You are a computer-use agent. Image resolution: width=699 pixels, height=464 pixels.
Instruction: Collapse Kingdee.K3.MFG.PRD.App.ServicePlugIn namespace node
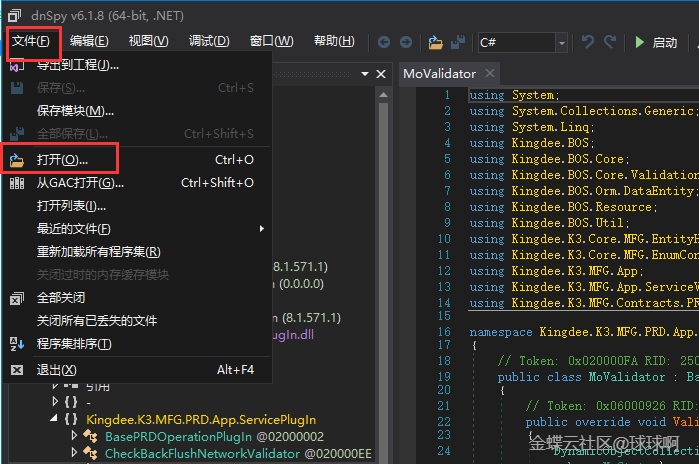pyautogui.click(x=54, y=418)
